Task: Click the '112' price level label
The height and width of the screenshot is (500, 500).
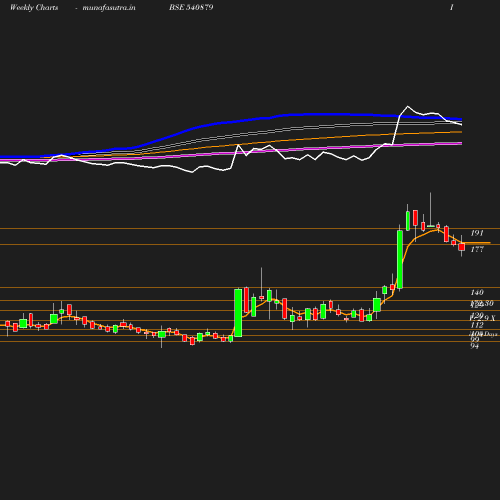Action: 477,325
